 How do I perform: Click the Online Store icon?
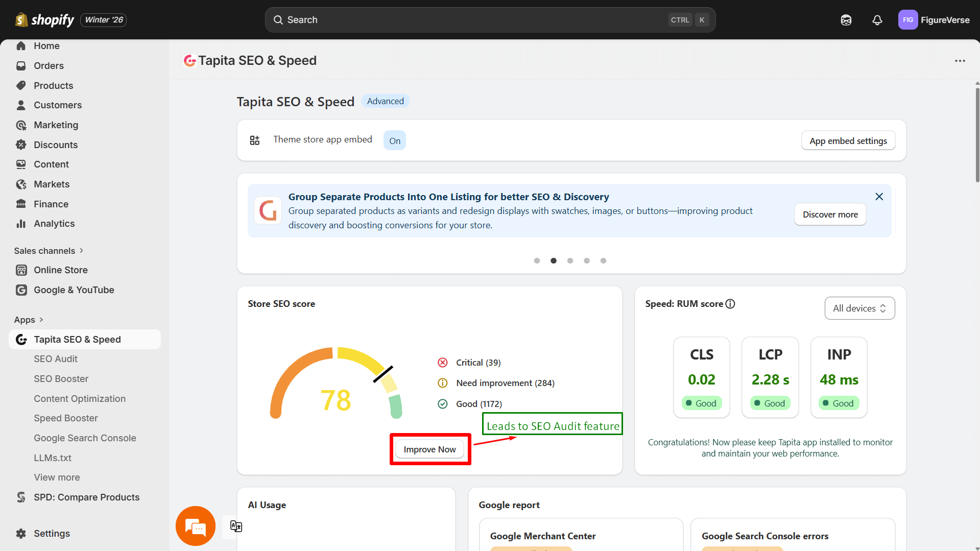click(21, 270)
